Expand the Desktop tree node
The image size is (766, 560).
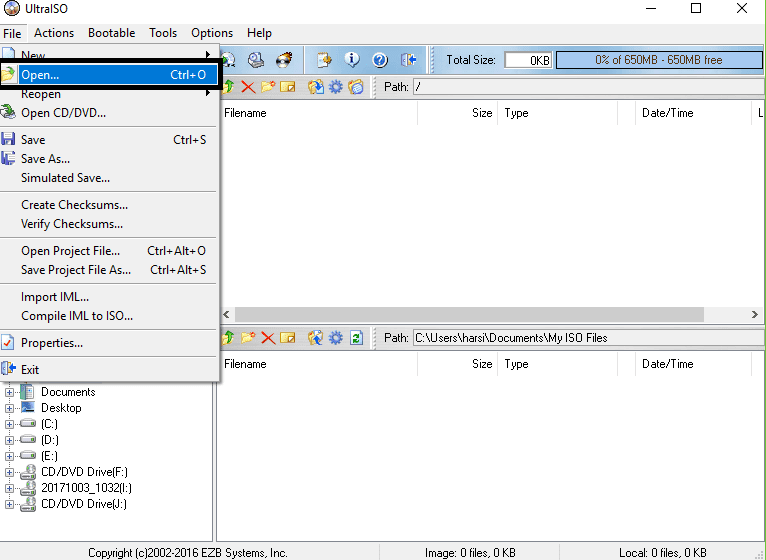[9, 408]
